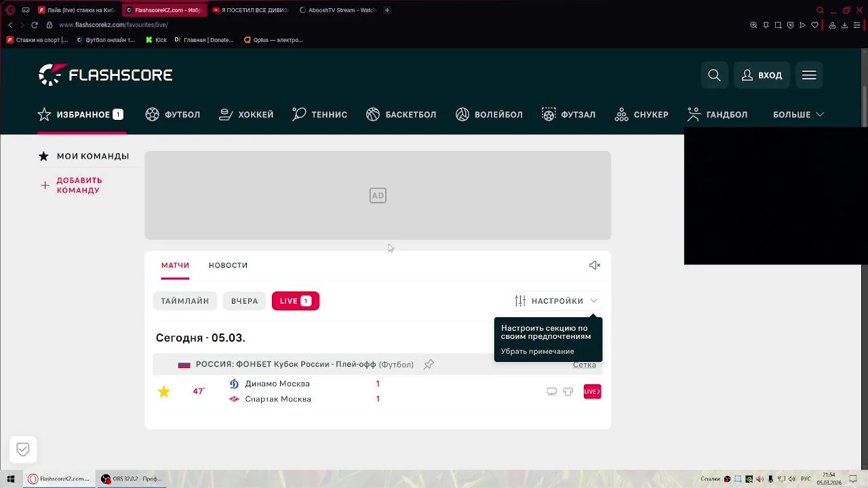Show yesterday's matches with Вчера
This screenshot has height=488, width=868.
tap(244, 301)
